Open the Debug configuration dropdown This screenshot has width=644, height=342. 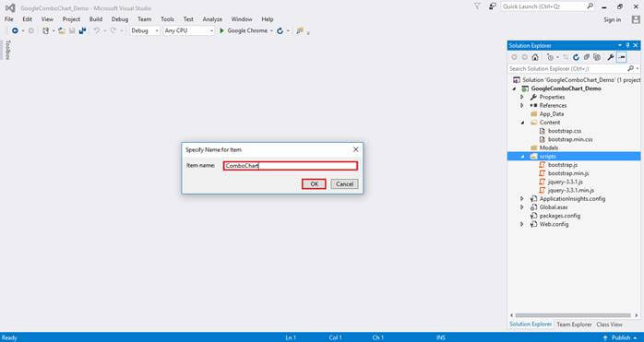tap(145, 30)
